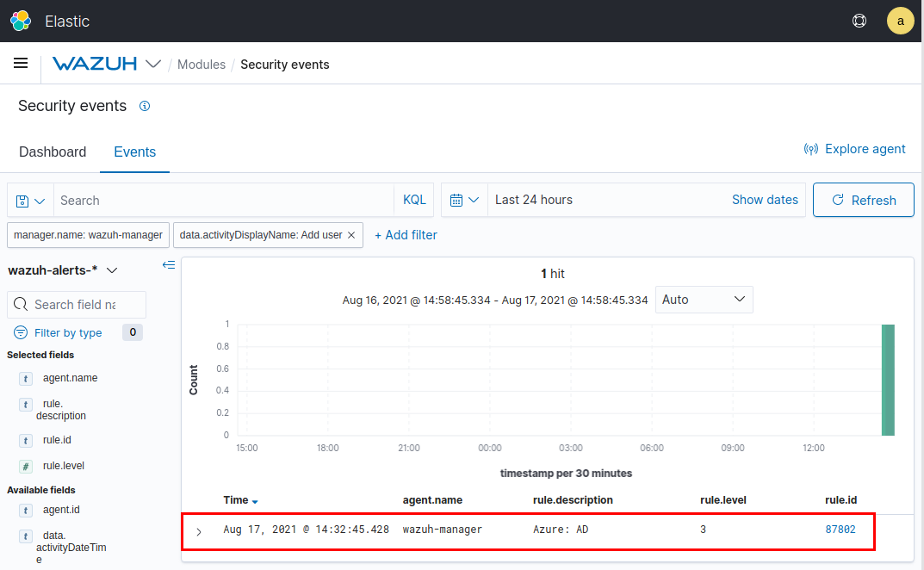
Task: Open the Auto interval dropdown
Action: click(704, 300)
